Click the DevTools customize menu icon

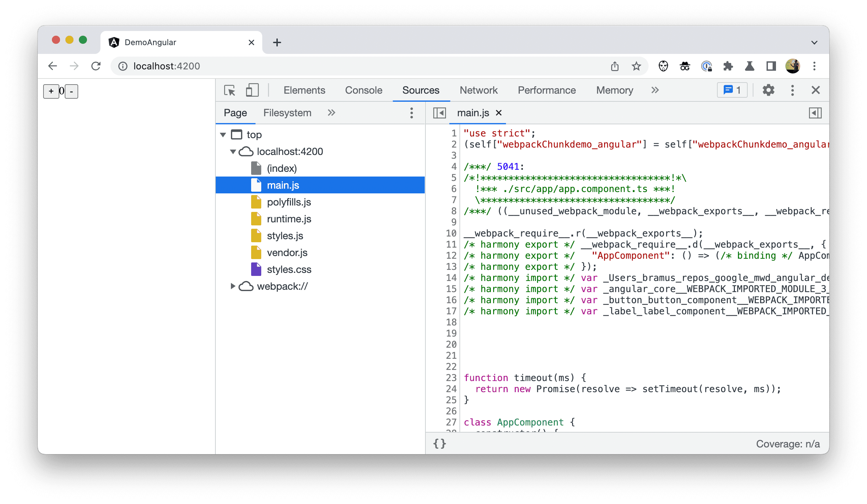(x=793, y=91)
